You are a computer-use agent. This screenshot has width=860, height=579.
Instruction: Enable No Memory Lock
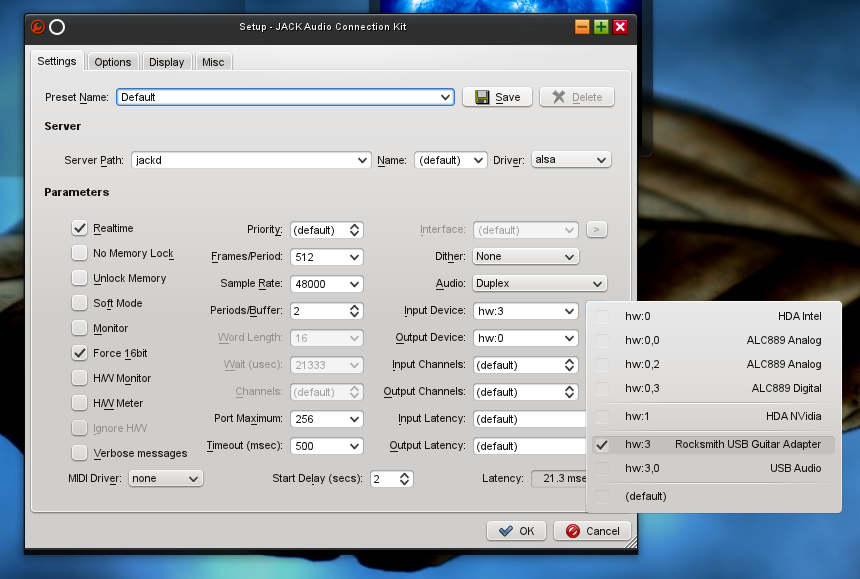[80, 253]
